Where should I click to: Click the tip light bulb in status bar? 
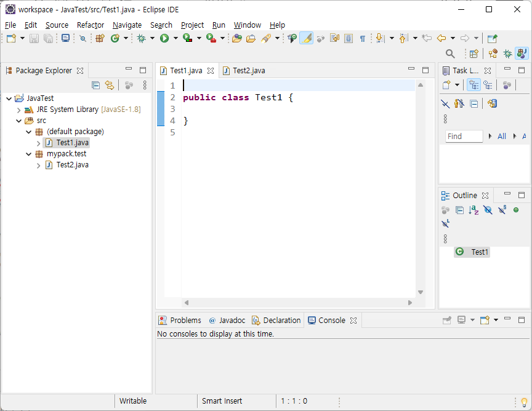tap(524, 402)
